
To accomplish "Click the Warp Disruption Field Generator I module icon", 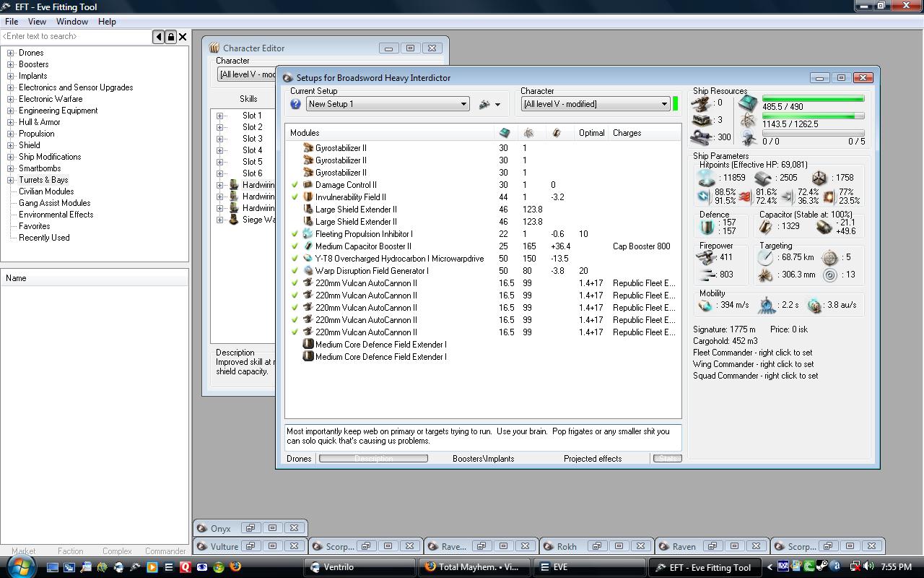I will pyautogui.click(x=308, y=271).
